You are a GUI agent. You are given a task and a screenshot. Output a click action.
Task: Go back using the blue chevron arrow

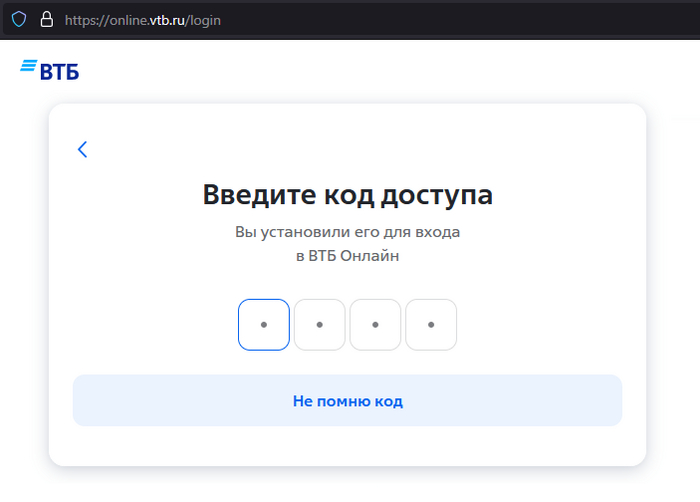coord(83,149)
